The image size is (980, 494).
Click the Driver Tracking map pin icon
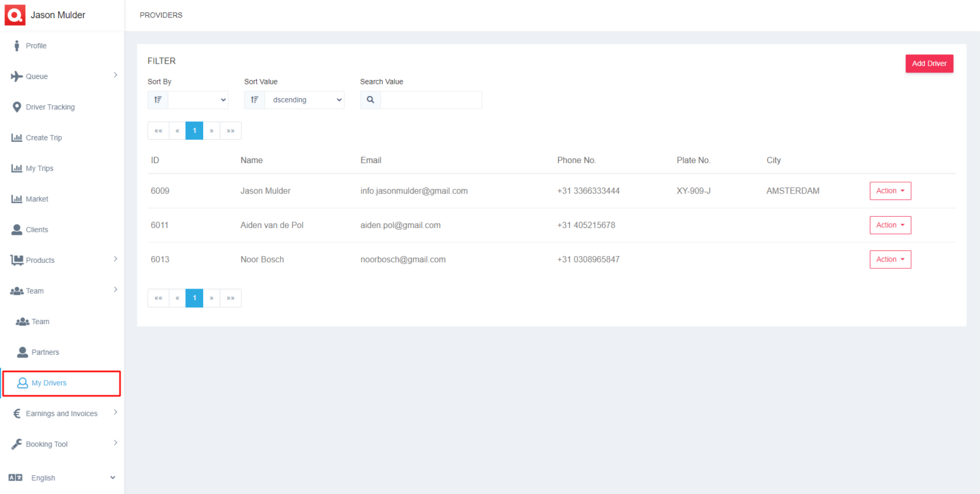[x=17, y=107]
